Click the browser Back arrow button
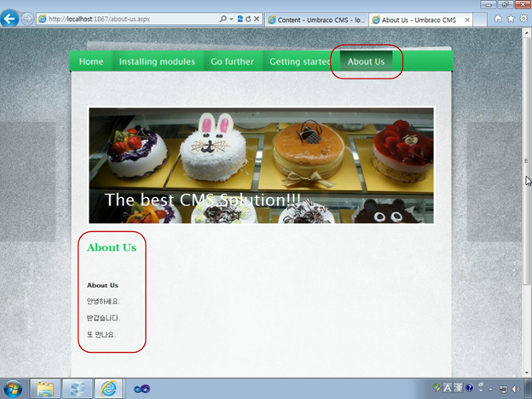 [x=10, y=18]
